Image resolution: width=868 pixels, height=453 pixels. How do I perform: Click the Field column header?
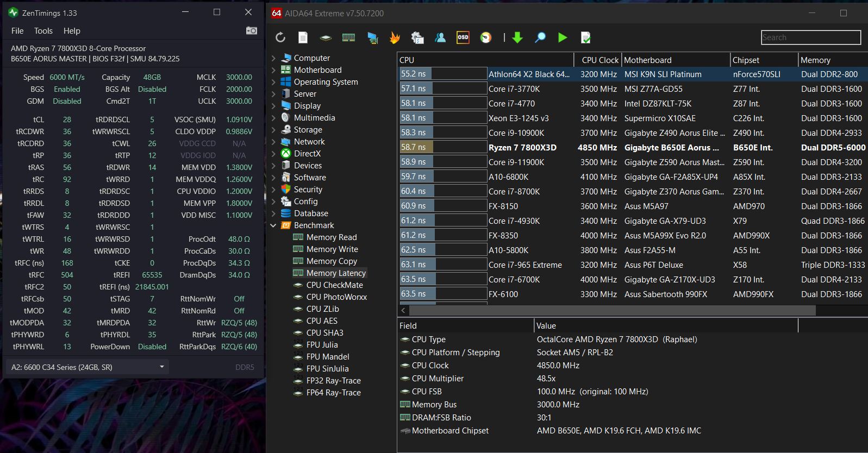coord(466,326)
